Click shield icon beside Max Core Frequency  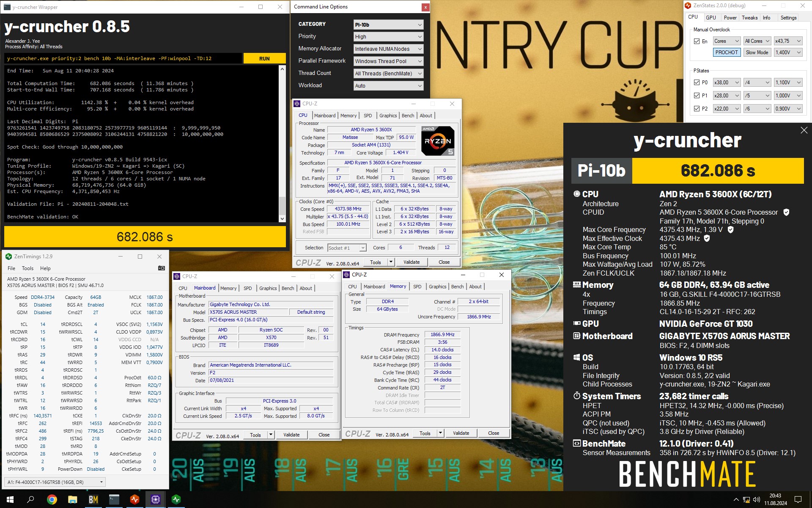click(x=730, y=229)
